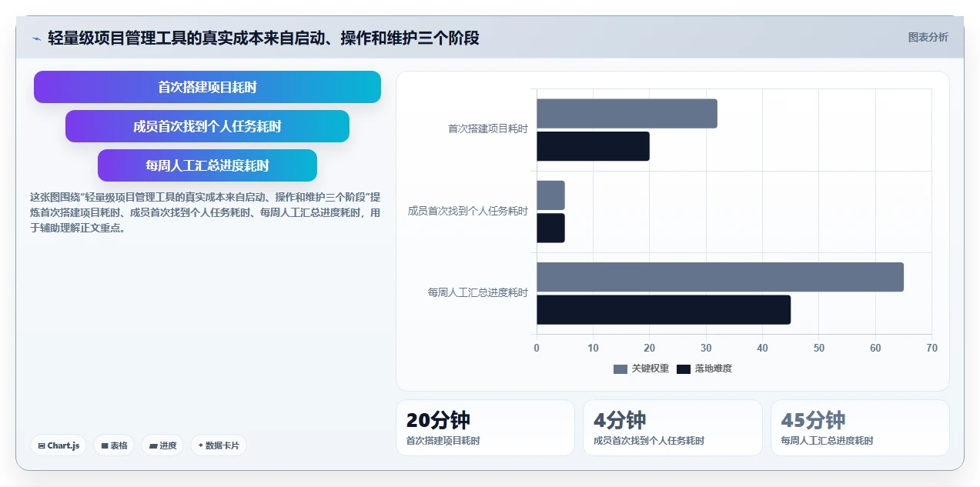Click the 落地难度 bar for 首次搭建项目耗时
This screenshot has width=980, height=487.
[593, 146]
